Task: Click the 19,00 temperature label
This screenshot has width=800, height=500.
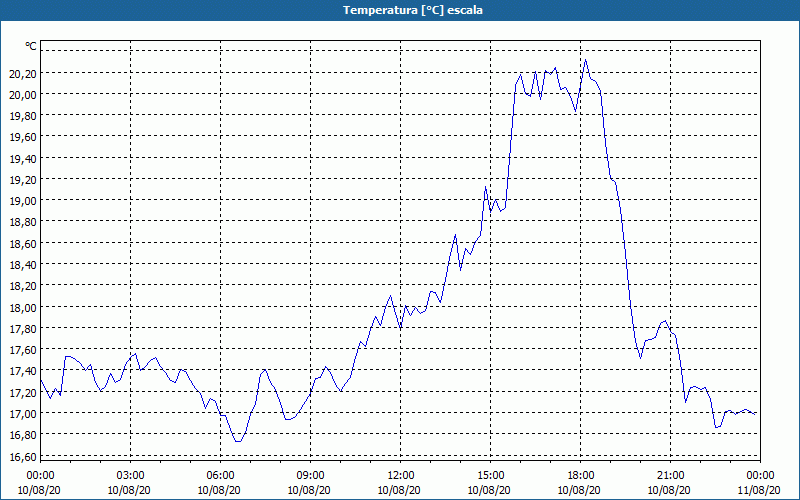Action: point(23,201)
